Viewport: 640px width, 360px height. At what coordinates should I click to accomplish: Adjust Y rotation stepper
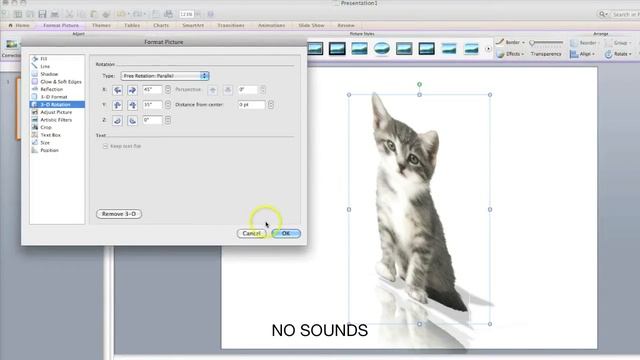tap(168, 105)
